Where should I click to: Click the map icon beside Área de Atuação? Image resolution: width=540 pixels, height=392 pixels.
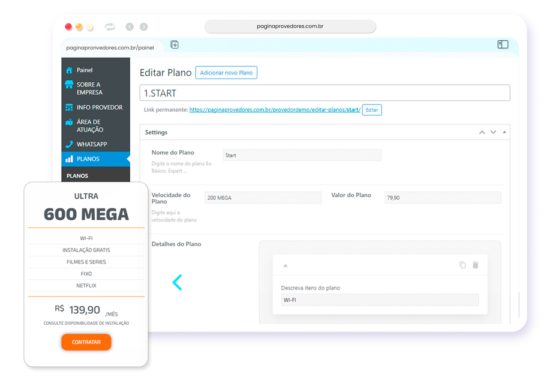point(69,122)
